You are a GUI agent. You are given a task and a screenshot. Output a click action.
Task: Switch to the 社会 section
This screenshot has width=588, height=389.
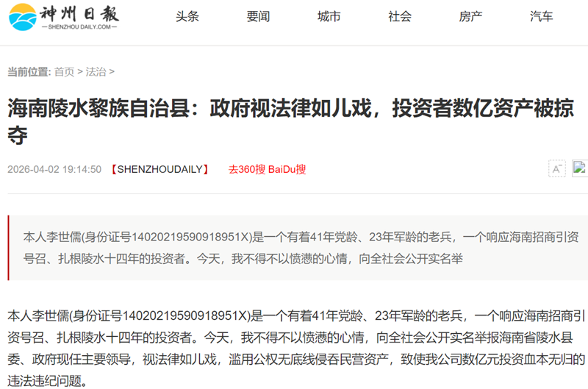[x=400, y=16]
